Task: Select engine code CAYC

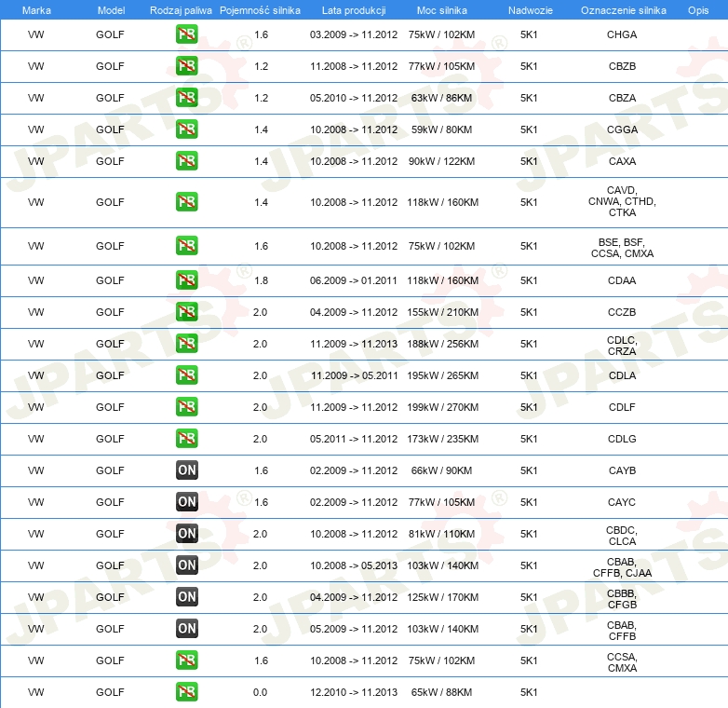Action: 622,502
